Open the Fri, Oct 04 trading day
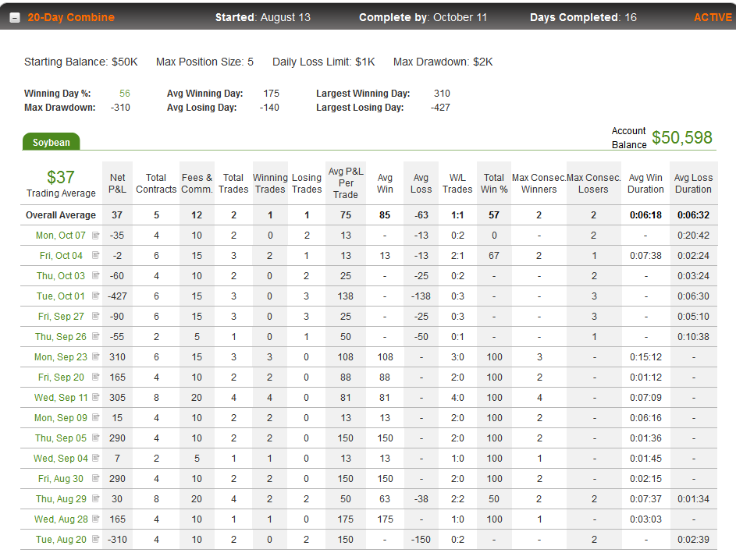Screen dimensions: 736x560 pos(61,256)
